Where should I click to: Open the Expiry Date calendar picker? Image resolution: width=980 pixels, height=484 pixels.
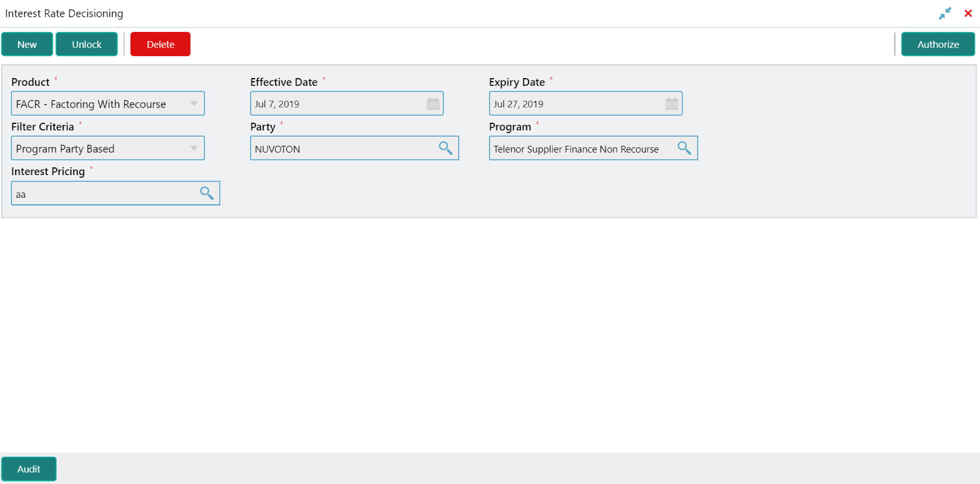(672, 104)
